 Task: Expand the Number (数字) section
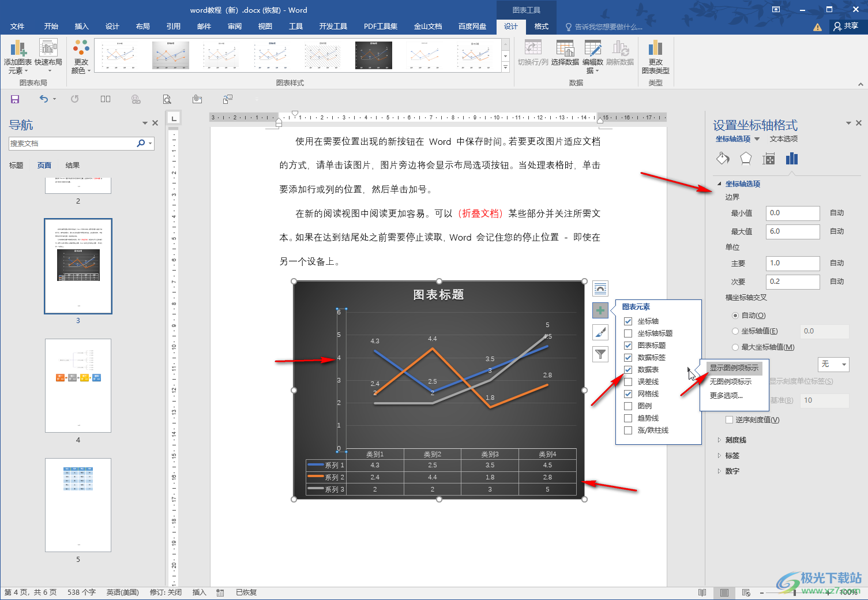point(719,471)
